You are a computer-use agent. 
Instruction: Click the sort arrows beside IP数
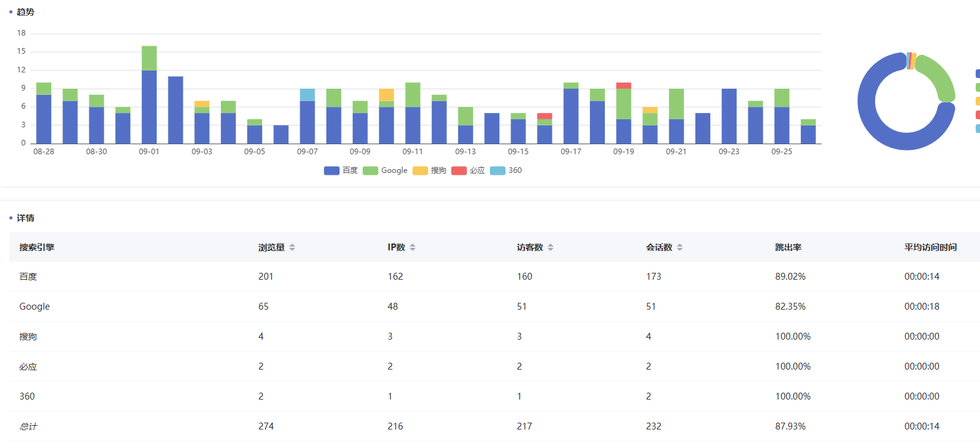413,248
